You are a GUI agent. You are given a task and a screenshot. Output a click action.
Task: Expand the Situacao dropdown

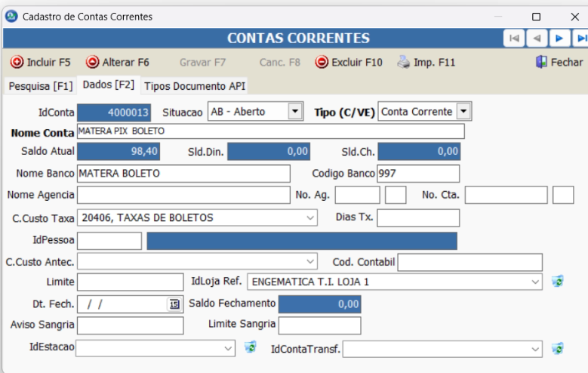pyautogui.click(x=294, y=112)
